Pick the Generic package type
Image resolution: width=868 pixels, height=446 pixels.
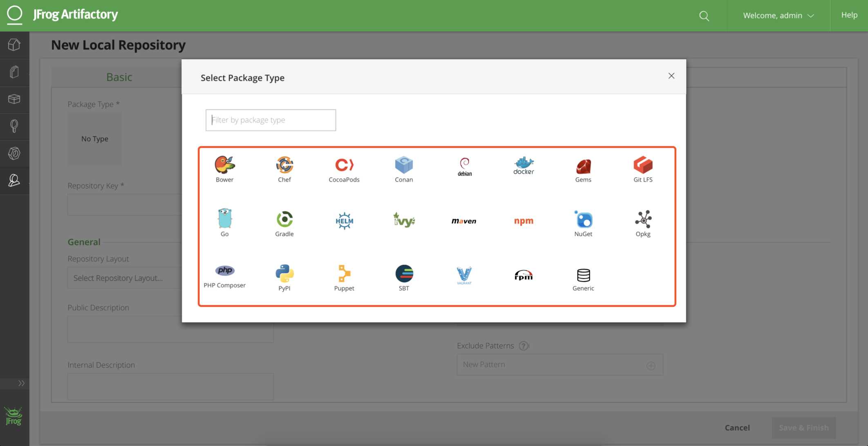click(x=583, y=279)
